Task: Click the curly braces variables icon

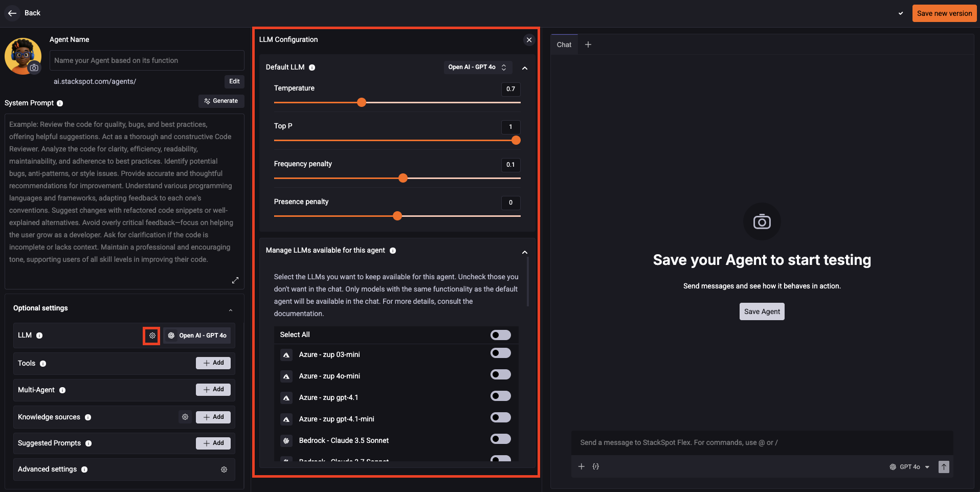Action: point(596,466)
